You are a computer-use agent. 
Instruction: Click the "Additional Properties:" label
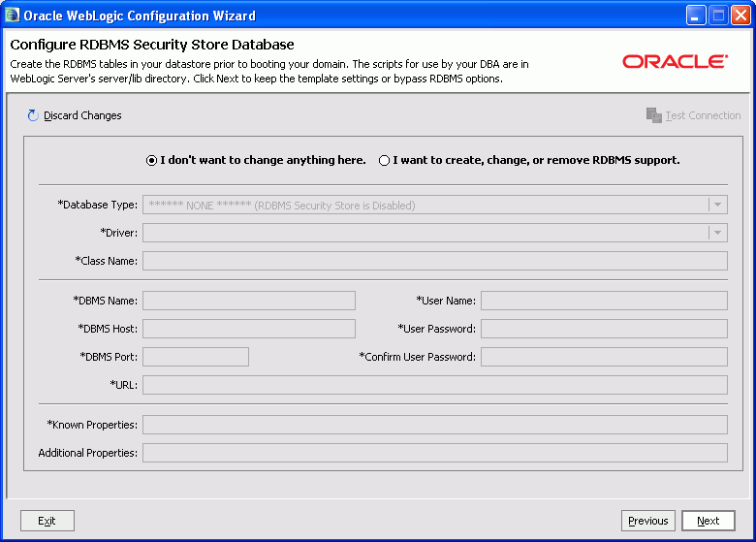88,453
